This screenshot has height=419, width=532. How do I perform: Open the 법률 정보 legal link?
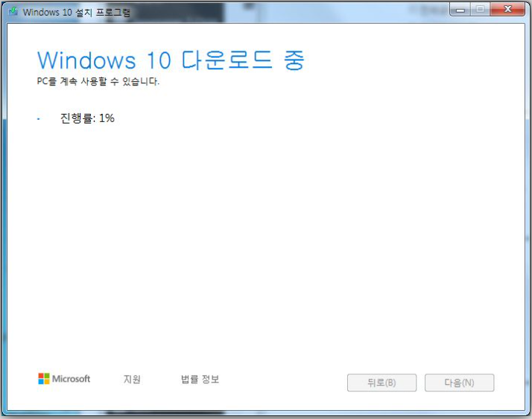(x=200, y=379)
